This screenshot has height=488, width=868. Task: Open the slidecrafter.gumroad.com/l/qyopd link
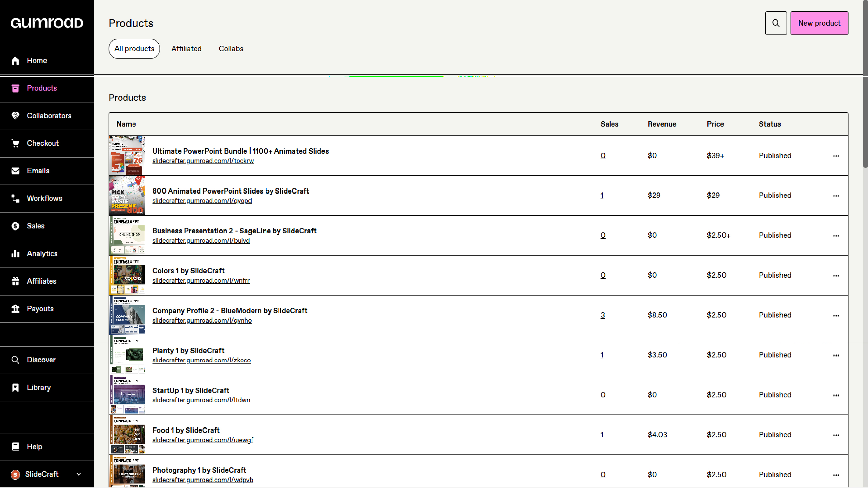tap(202, 201)
